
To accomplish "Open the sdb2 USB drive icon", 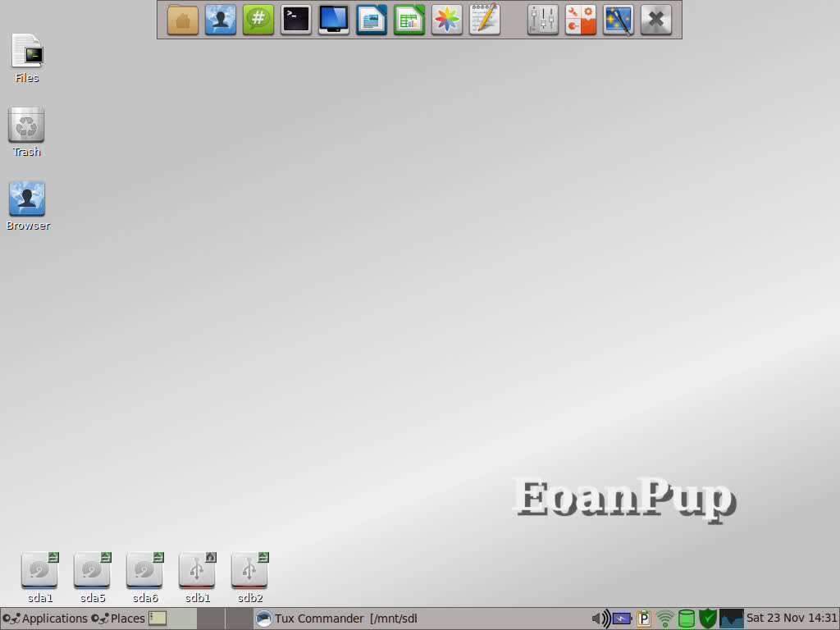I will 249,577.
